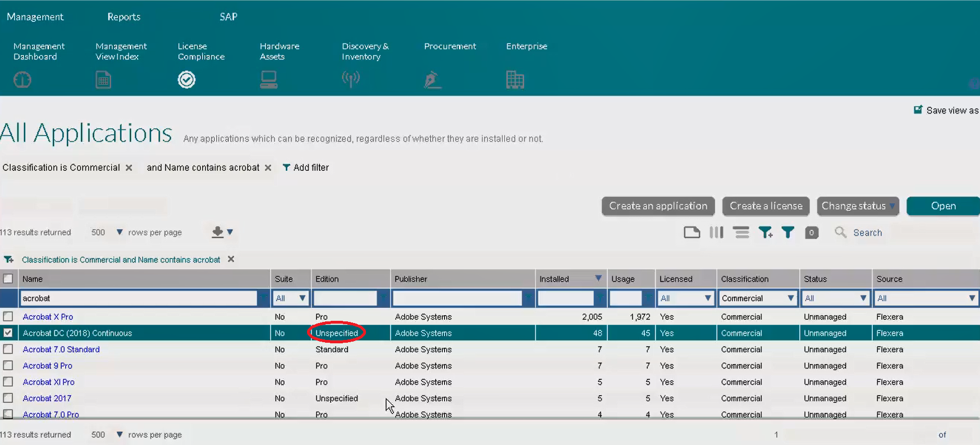Expand the 500 rows per page dropdown
The image size is (980, 445).
107,232
